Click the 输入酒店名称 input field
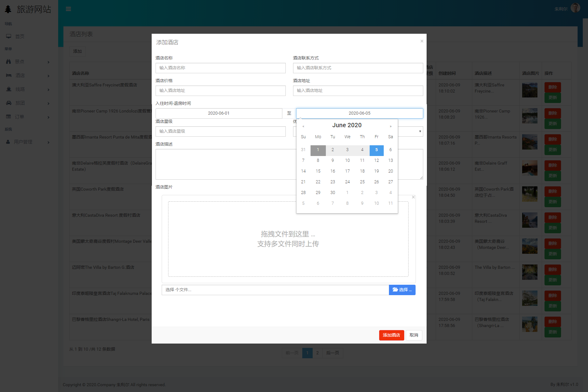 [x=221, y=68]
